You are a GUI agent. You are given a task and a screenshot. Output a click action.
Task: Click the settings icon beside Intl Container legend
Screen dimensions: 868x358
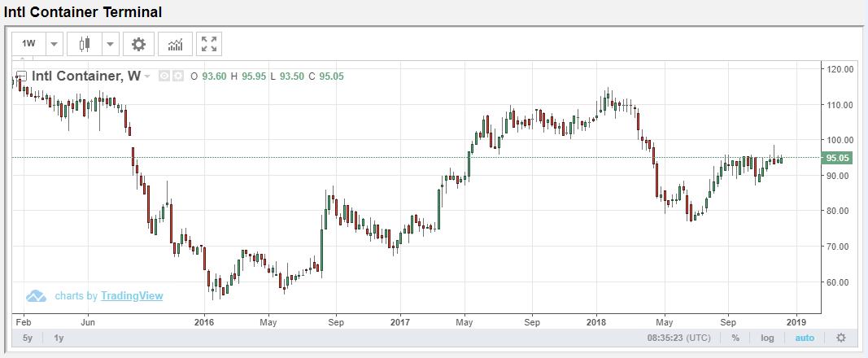pos(178,76)
